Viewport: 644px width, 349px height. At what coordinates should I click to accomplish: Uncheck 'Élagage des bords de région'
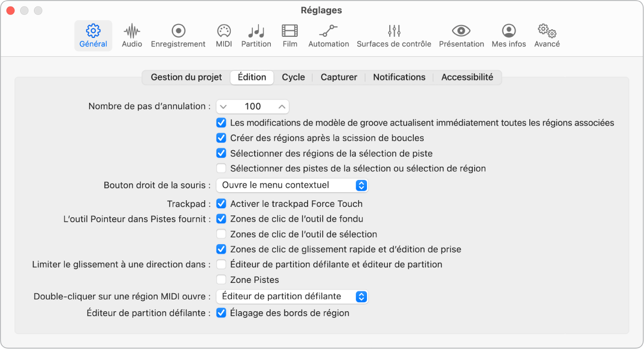(x=221, y=313)
